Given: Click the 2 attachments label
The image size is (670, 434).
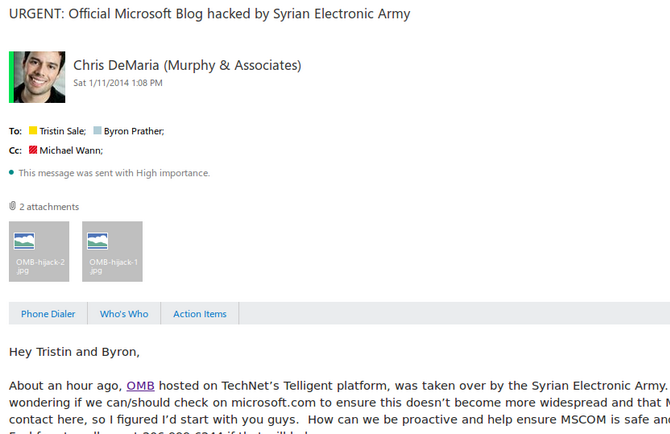Looking at the screenshot, I should click(49, 207).
